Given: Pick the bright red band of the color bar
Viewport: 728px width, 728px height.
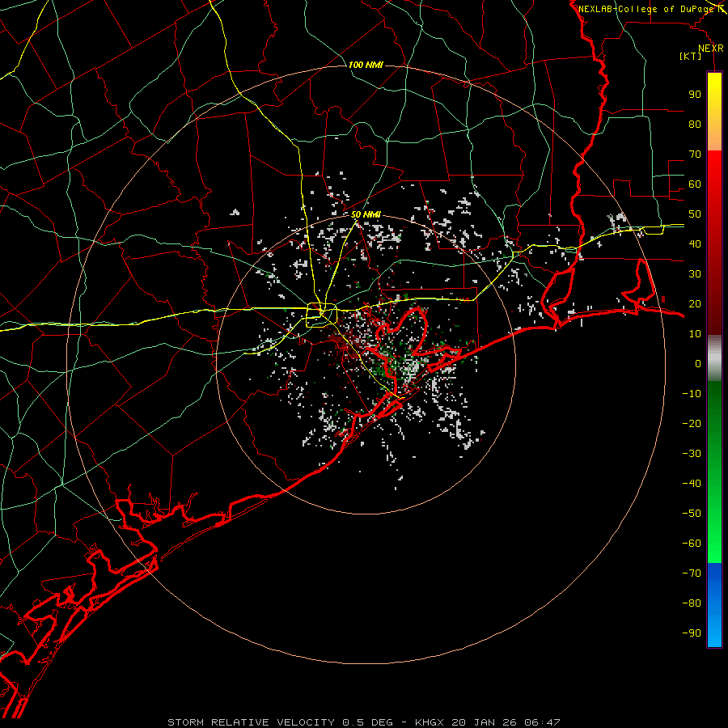Looking at the screenshot, I should click(x=714, y=170).
